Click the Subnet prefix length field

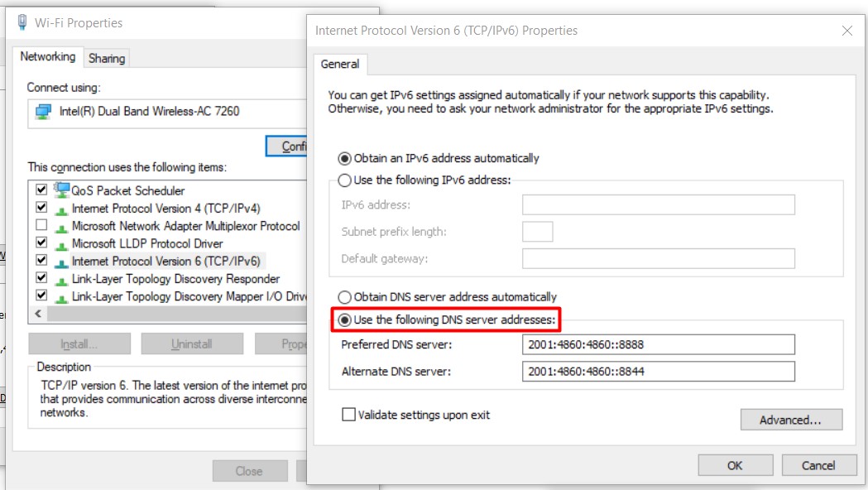click(x=538, y=232)
